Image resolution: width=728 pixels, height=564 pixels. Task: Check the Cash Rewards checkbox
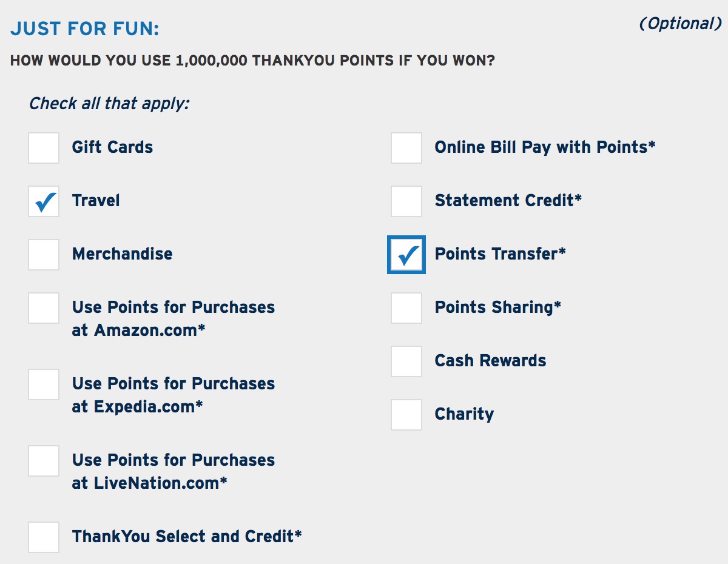coord(406,361)
